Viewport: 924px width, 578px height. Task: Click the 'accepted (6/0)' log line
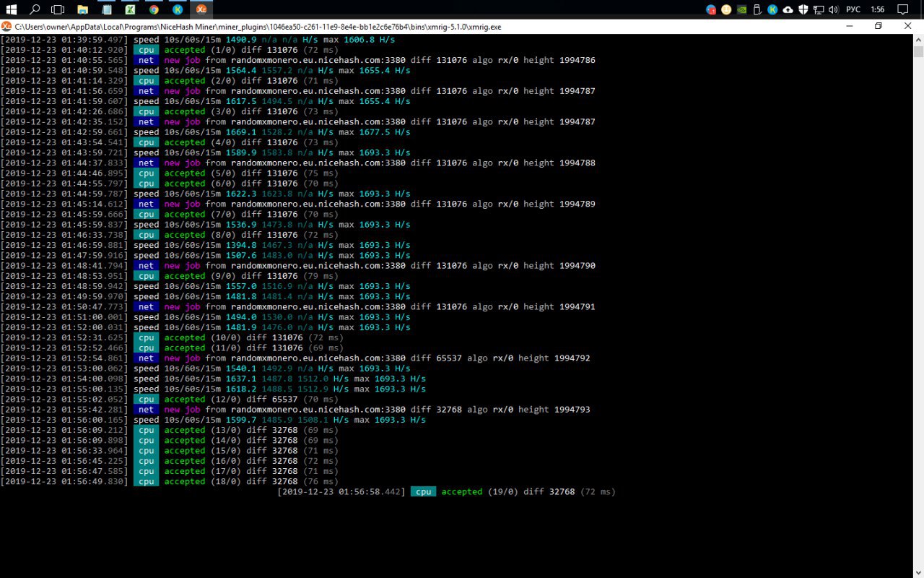[169, 184]
